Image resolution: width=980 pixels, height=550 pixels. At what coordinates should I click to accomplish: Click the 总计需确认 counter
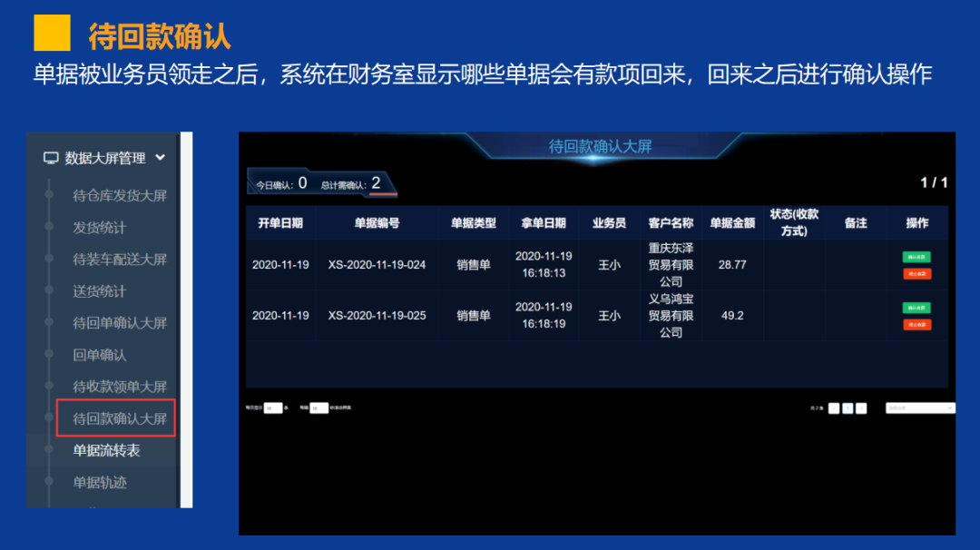350,183
